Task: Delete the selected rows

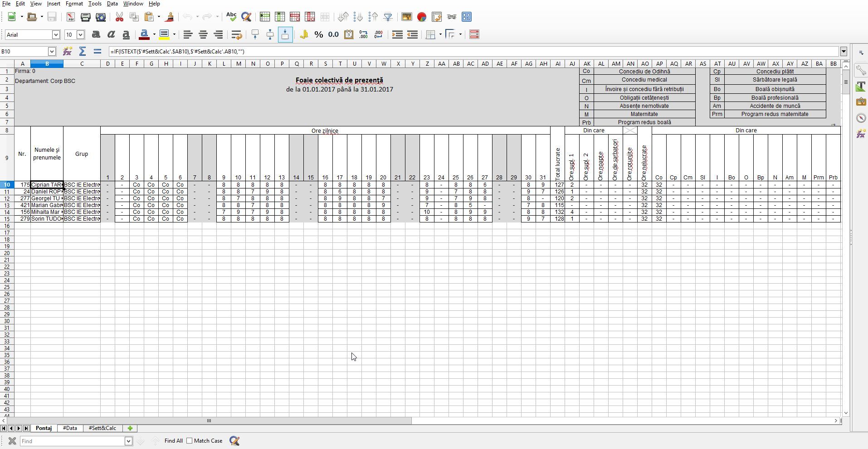Action: tap(295, 17)
